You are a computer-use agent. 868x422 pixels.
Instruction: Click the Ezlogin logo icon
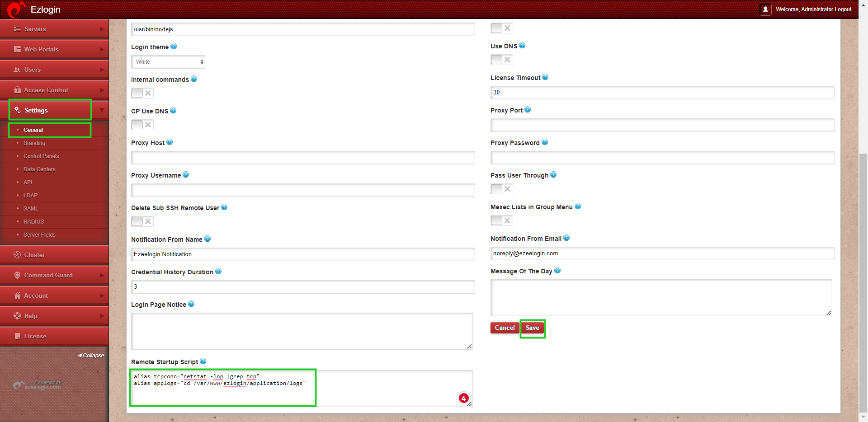(16, 9)
